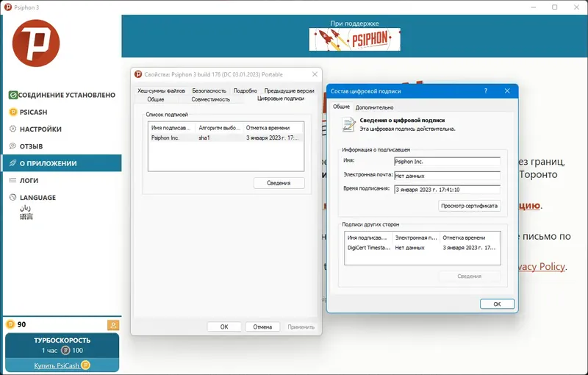Screen dimensions: 588x375
Task: Click Сведения button in Properties dialog
Action: 279,183
